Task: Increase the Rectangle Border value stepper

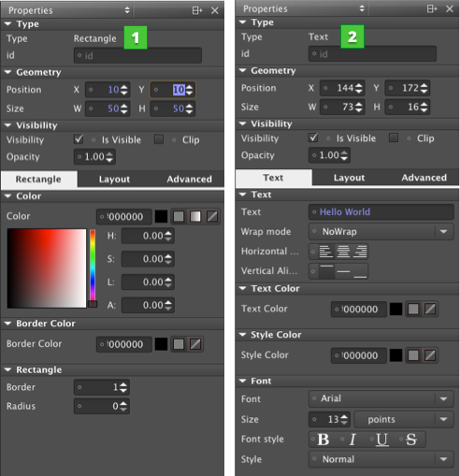Action: (123, 384)
